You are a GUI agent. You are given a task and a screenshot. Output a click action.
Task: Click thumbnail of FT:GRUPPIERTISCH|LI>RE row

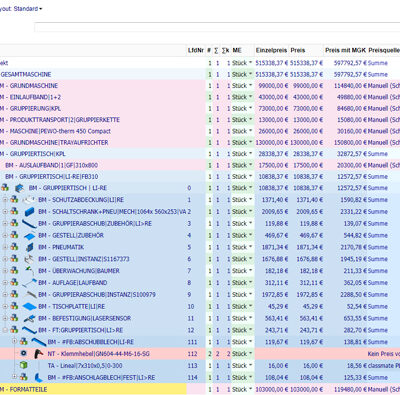(29, 330)
